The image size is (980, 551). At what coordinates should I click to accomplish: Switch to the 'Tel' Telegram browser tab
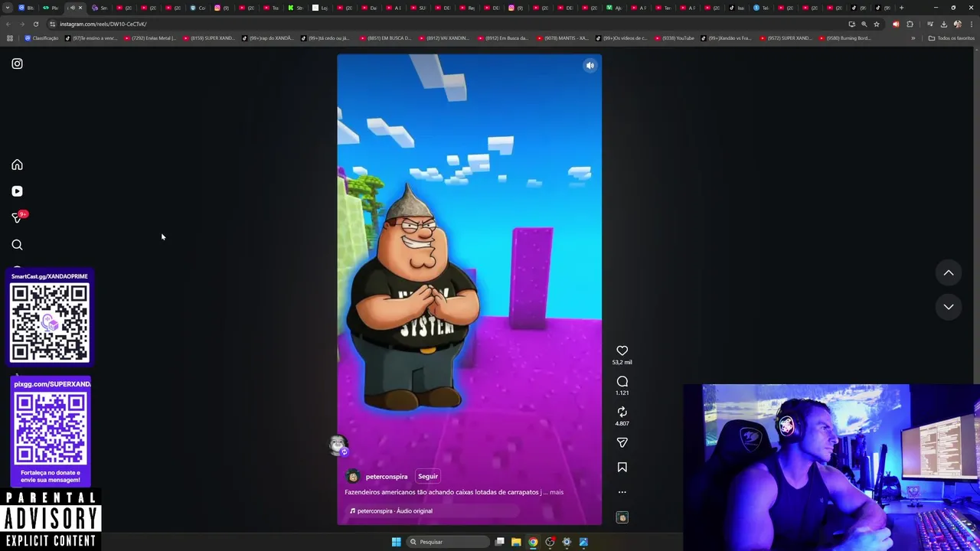coord(761,8)
